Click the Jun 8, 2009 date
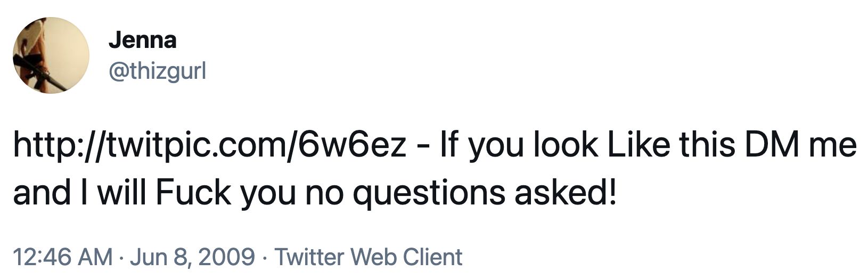The width and height of the screenshot is (868, 279). (192, 257)
